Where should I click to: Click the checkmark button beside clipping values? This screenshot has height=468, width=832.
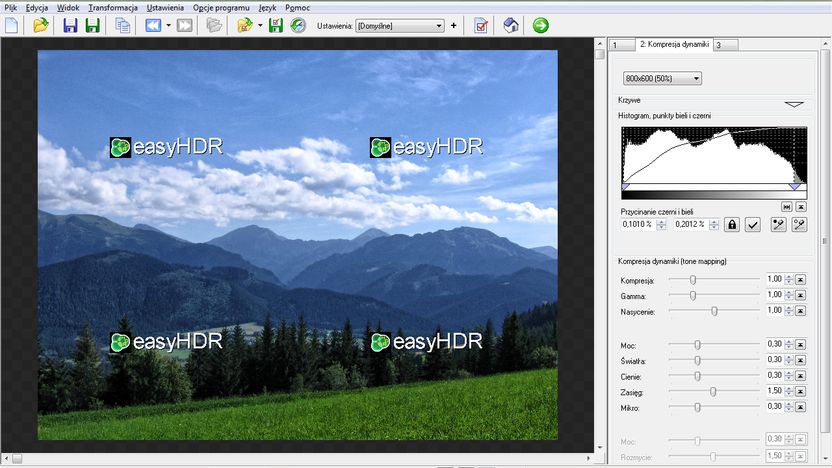(x=752, y=224)
